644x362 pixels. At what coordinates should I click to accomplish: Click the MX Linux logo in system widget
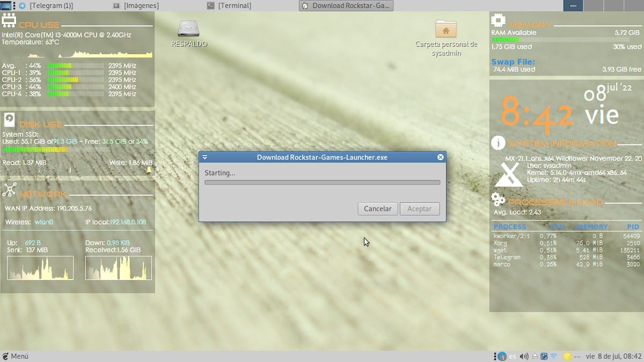(508, 175)
